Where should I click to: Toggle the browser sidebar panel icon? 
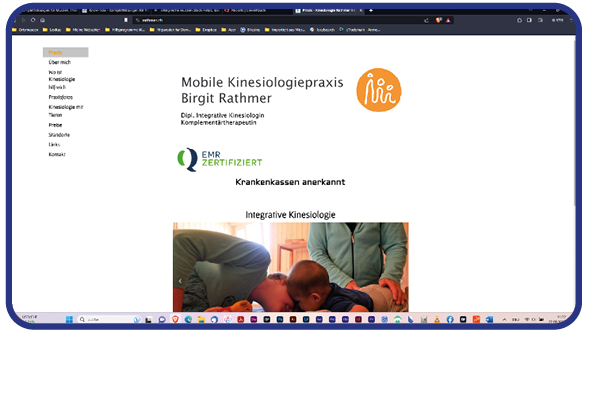pyautogui.click(x=529, y=20)
